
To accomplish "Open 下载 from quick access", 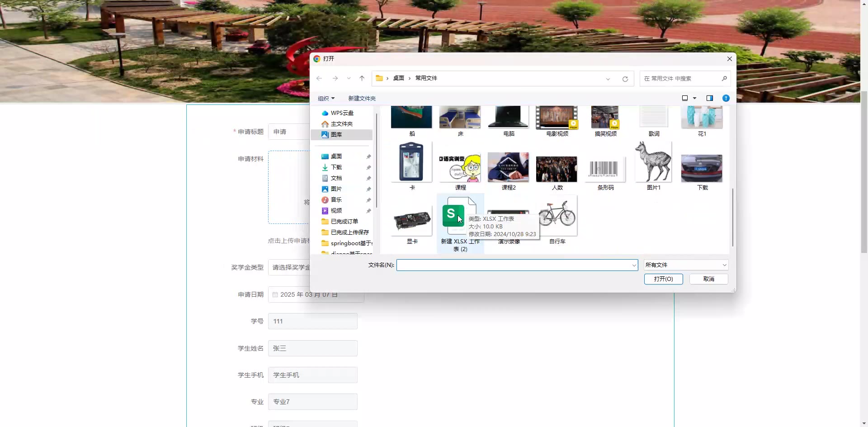I will (336, 167).
